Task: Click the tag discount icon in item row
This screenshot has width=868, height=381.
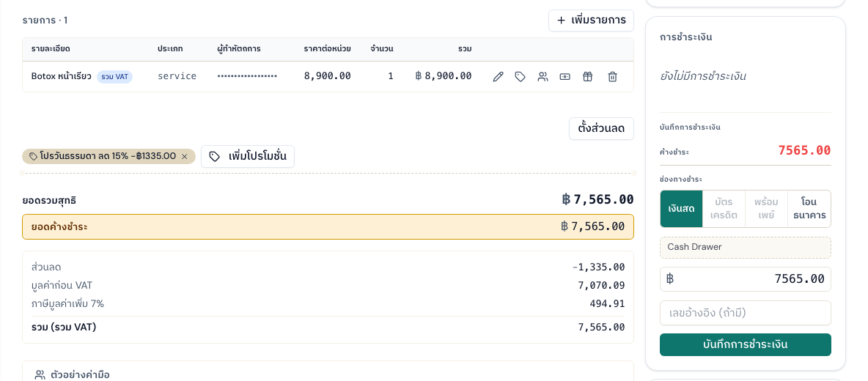Action: (521, 77)
